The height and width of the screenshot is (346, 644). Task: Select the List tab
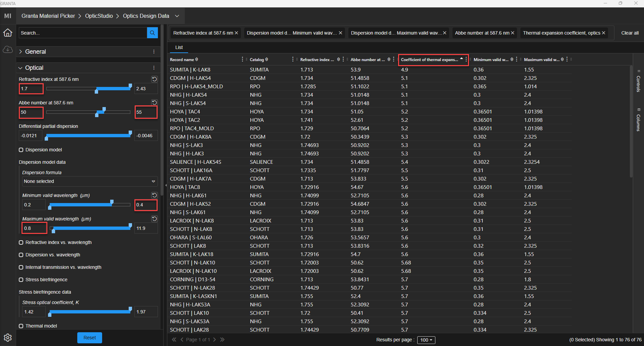pyautogui.click(x=179, y=48)
